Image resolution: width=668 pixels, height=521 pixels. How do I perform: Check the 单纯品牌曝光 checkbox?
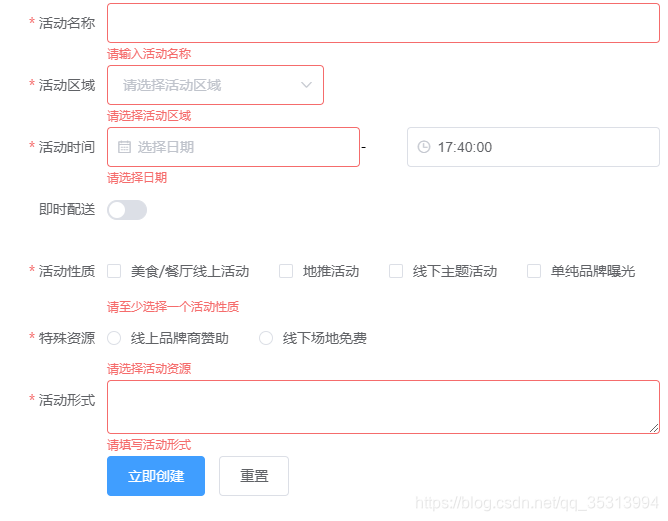pyautogui.click(x=534, y=271)
